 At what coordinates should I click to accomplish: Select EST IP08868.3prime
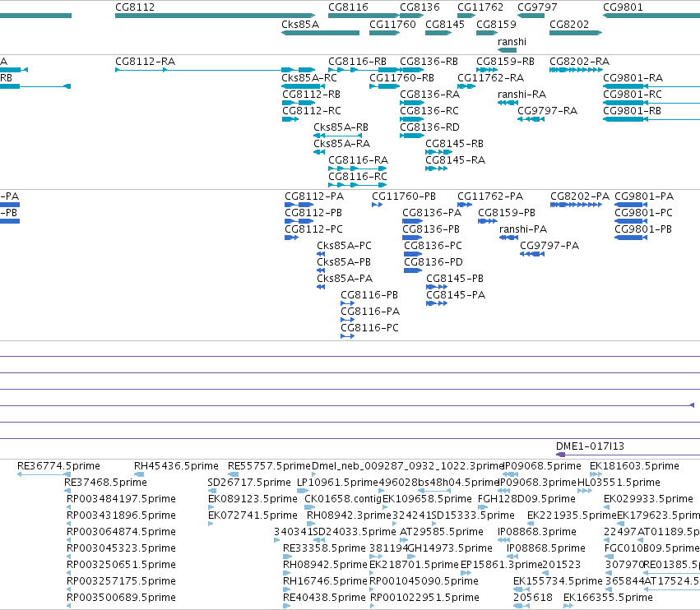click(503, 540)
